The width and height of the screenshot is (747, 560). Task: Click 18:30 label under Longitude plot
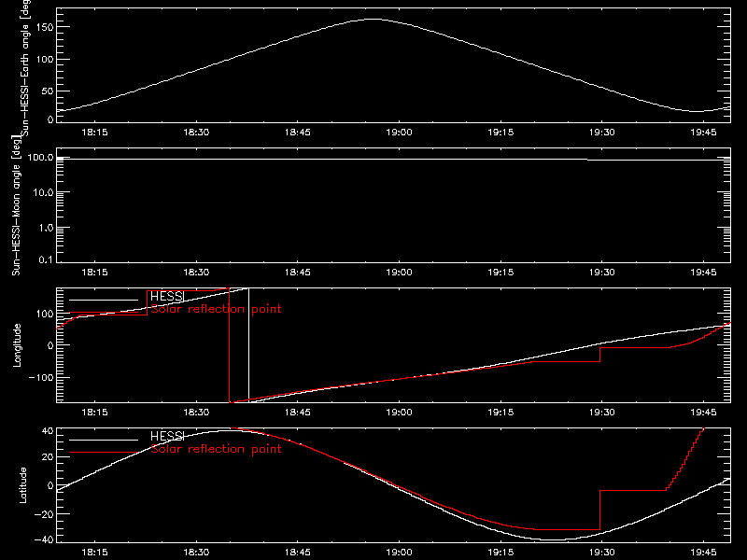coord(196,412)
